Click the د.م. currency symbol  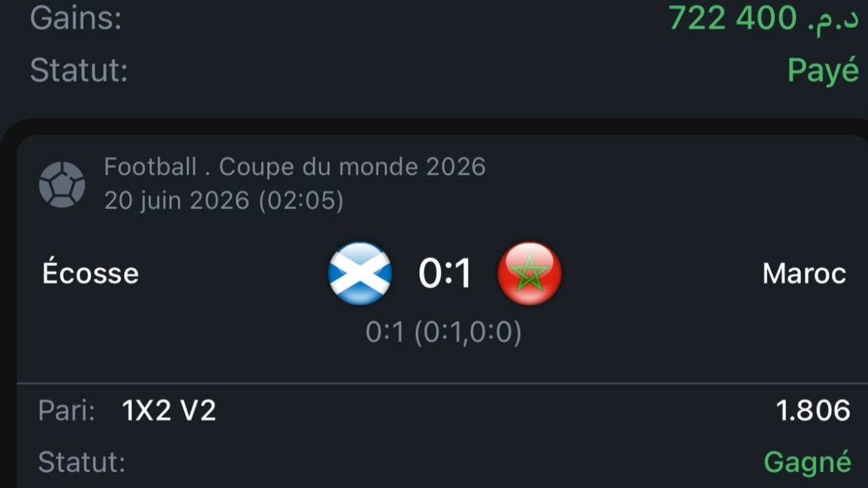[833, 20]
